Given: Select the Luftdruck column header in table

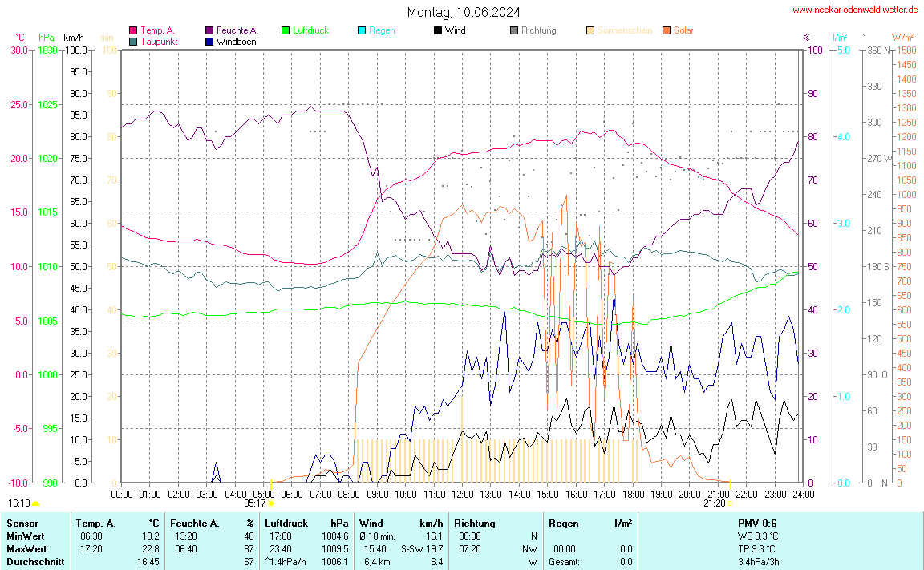Looking at the screenshot, I should coord(286,523).
